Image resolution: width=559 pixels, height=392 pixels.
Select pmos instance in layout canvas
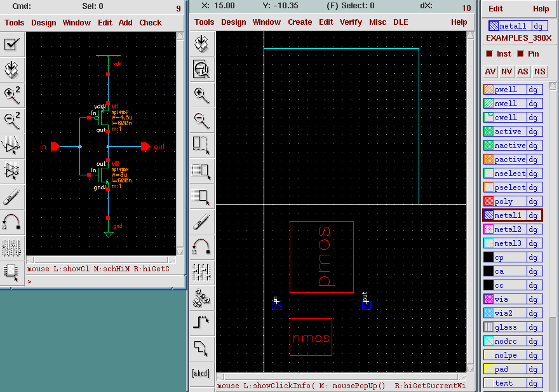pos(321,257)
